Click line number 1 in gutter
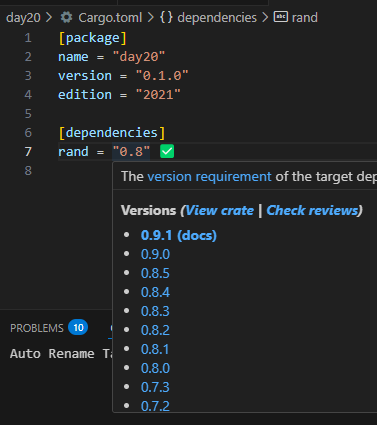The image size is (377, 425). click(x=28, y=38)
